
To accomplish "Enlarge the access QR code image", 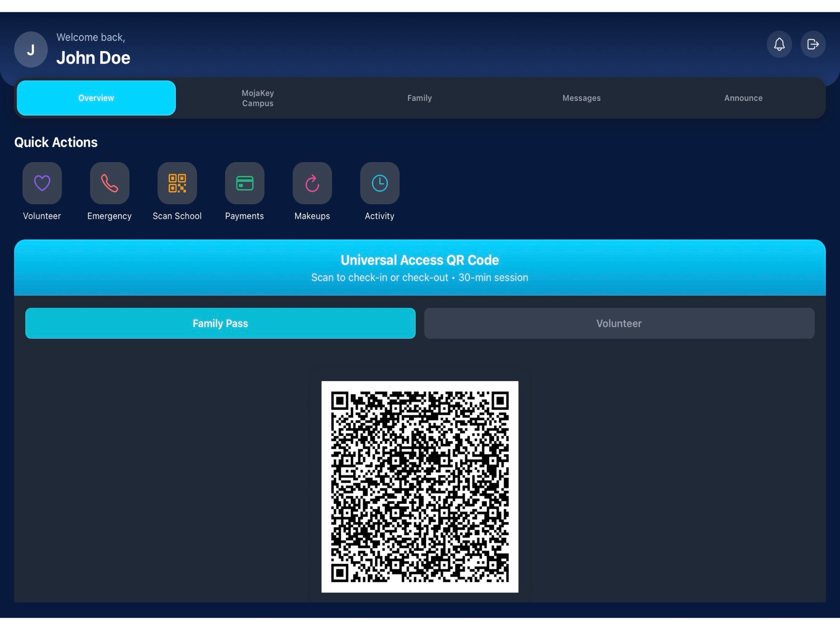I will [x=420, y=487].
